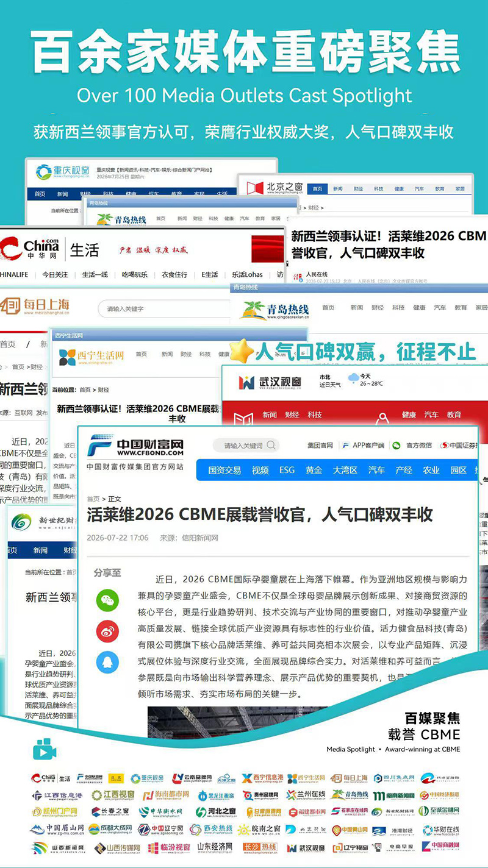Screen dimensions: 488x868
Task: Click the 福建都市网 logo
Action: click(307, 812)
